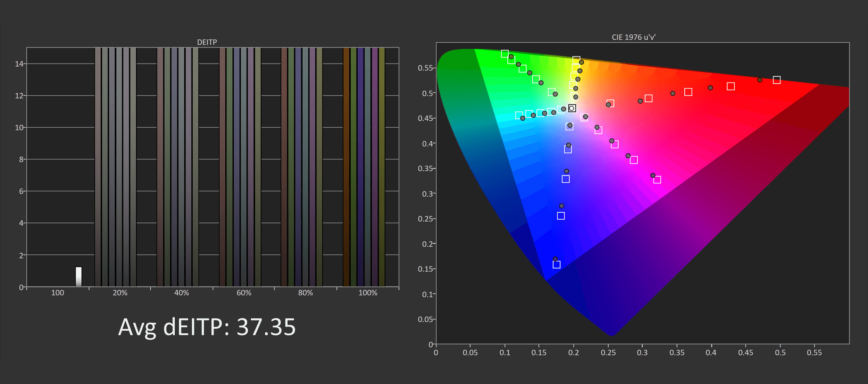This screenshot has width=868, height=384.
Task: Click the olive-yellow bar in 100% group
Action: click(x=382, y=167)
